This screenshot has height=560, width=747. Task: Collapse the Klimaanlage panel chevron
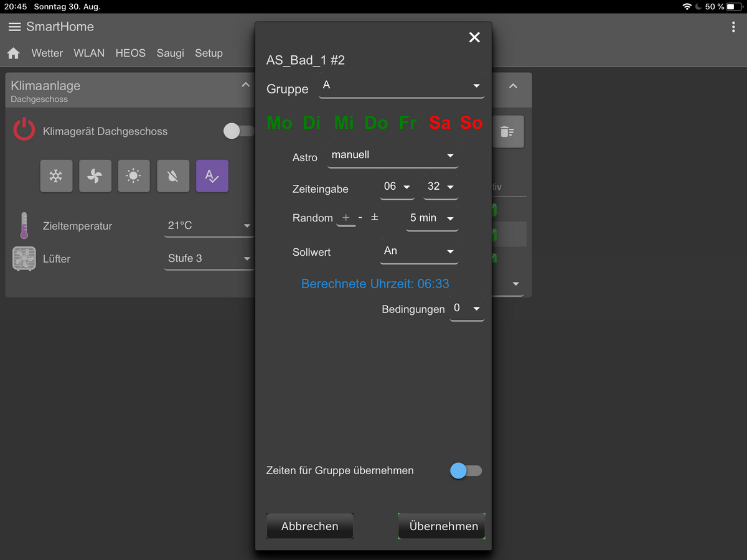246,85
